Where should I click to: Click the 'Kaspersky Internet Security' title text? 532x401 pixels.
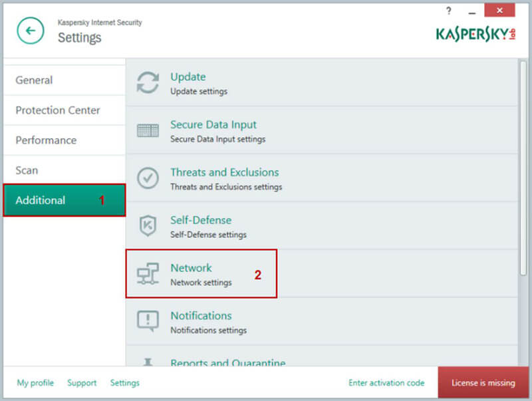(x=100, y=23)
